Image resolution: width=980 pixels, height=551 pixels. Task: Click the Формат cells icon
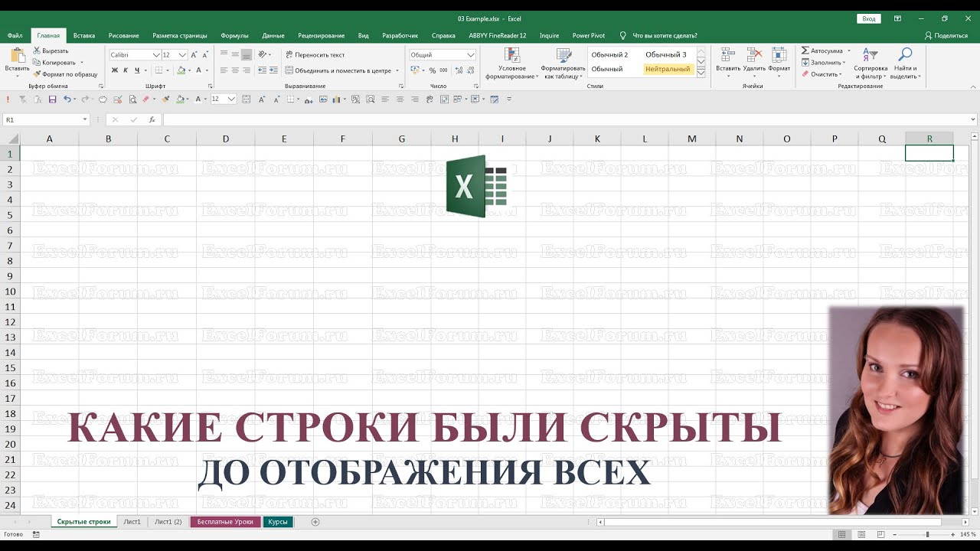[x=779, y=55]
